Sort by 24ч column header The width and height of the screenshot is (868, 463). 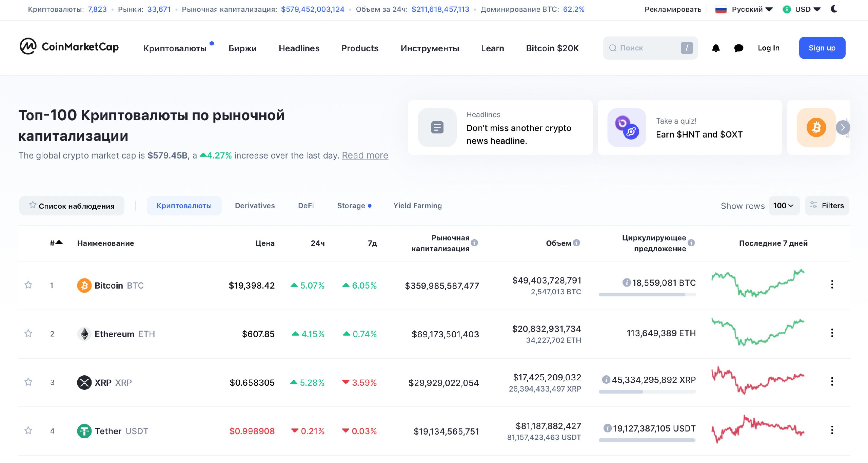(318, 243)
